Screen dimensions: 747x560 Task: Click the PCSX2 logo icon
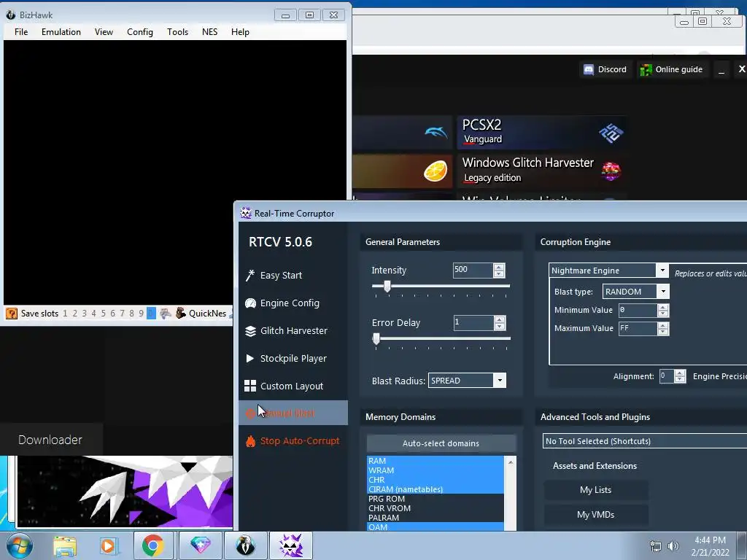click(611, 133)
